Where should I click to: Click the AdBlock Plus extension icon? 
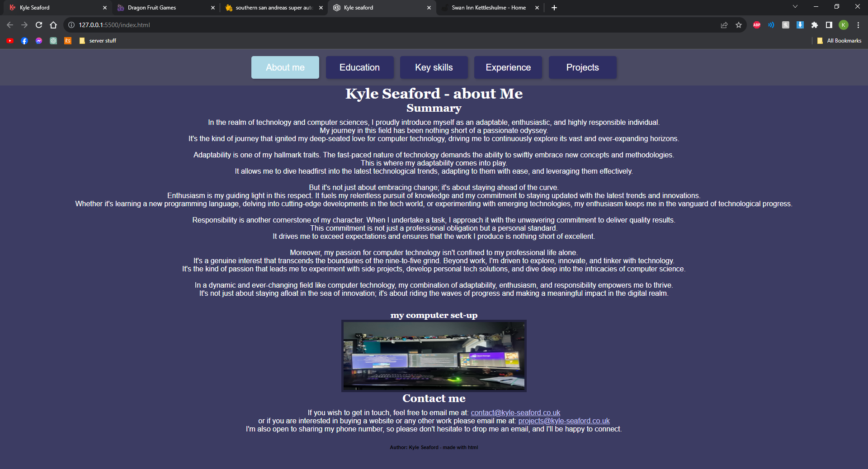[x=756, y=25]
